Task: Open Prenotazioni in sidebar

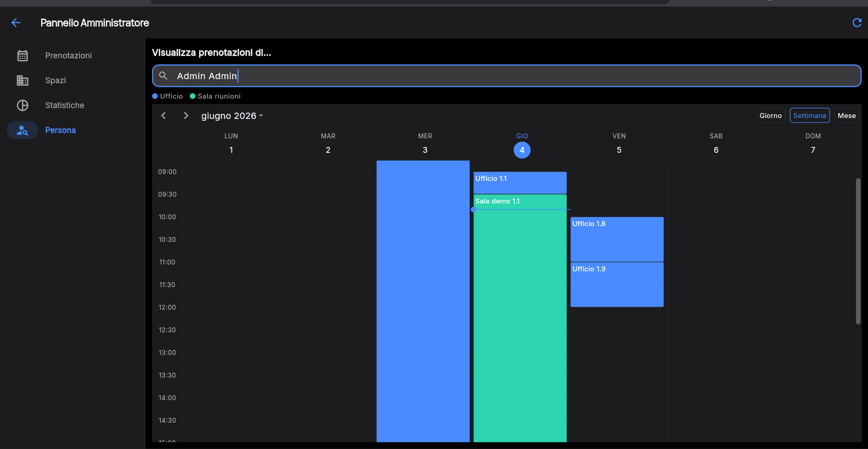Action: 68,56
